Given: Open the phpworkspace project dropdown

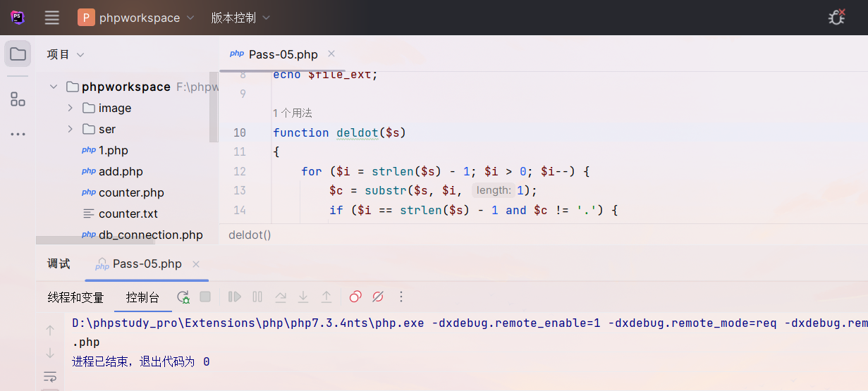Looking at the screenshot, I should (136, 18).
